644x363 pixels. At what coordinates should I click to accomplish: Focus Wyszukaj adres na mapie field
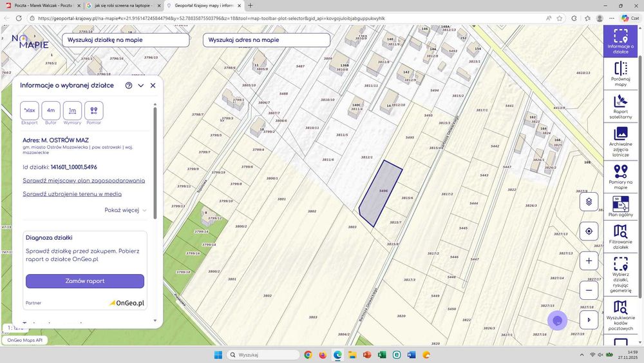click(267, 40)
